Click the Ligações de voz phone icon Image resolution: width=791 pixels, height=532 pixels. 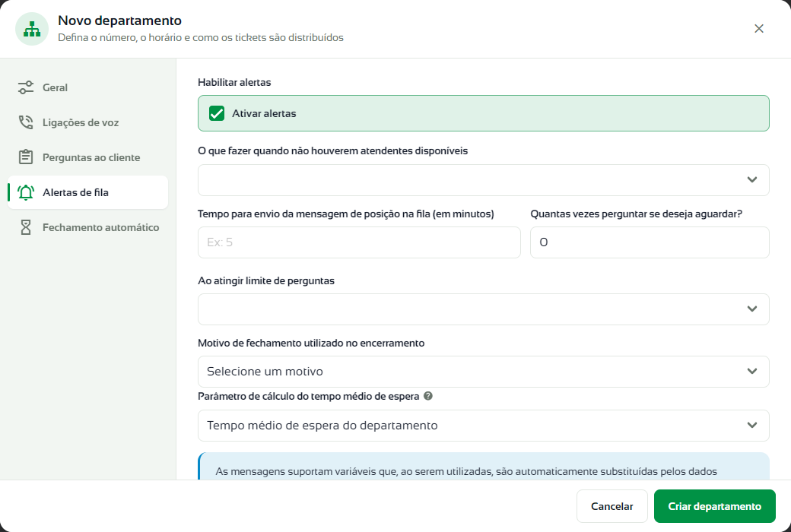(26, 122)
